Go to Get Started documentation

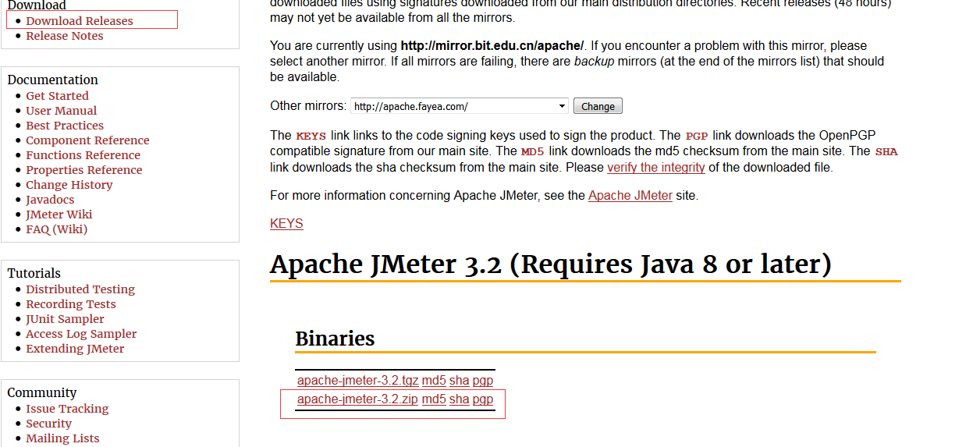(57, 96)
